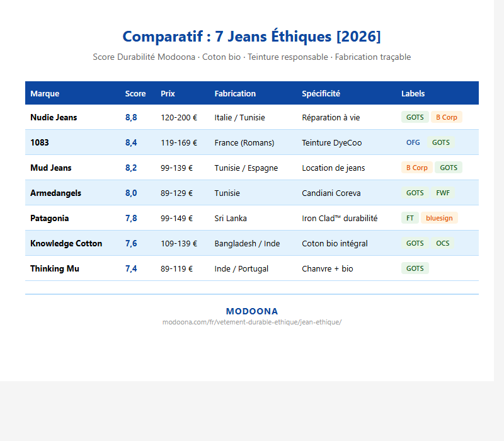Select the FT badge in Patagonia's row

coord(410,218)
